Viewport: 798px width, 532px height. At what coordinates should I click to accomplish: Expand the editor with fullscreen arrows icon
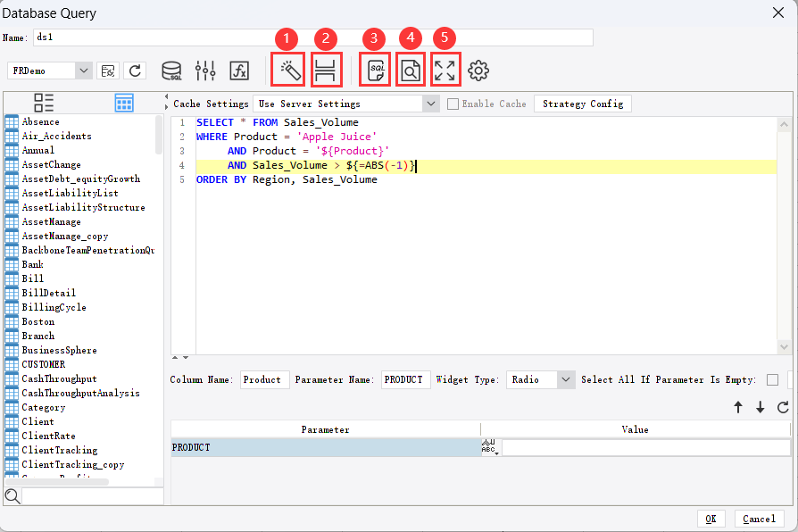pyautogui.click(x=445, y=71)
